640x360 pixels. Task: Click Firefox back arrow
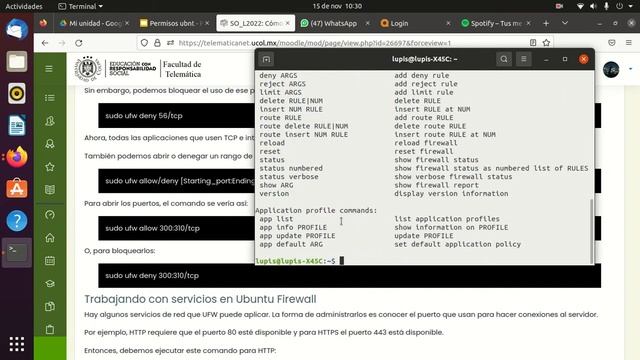[45, 43]
